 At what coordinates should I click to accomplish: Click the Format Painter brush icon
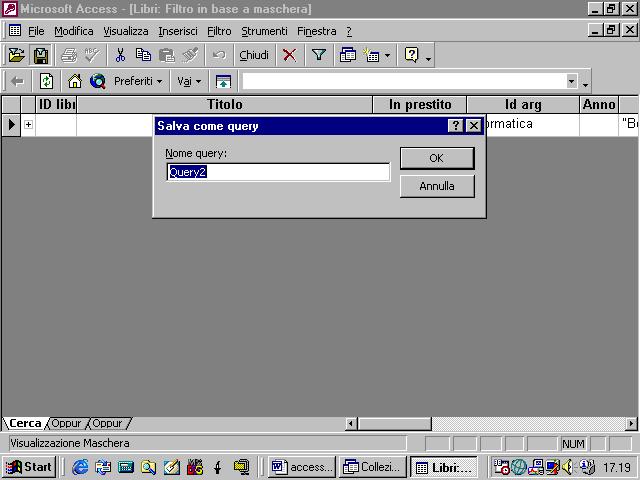coord(190,55)
